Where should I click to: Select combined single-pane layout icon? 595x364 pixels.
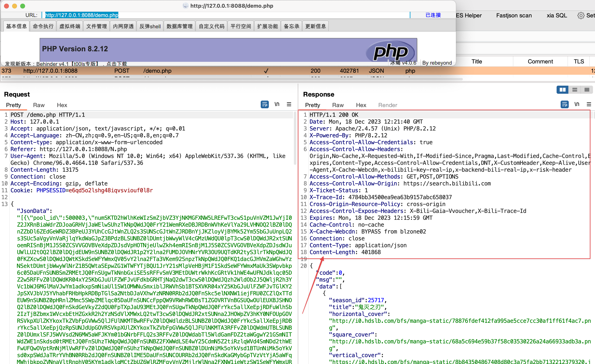(x=587, y=90)
